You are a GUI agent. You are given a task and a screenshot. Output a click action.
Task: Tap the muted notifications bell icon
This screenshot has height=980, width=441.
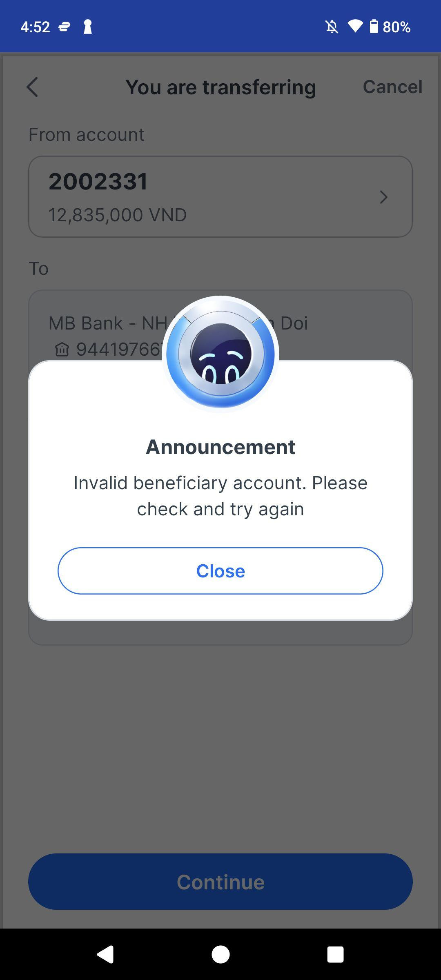coord(332,27)
